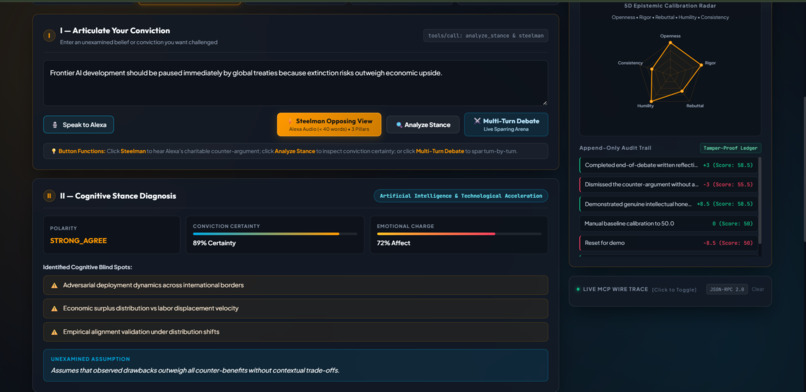The height and width of the screenshot is (392, 806).
Task: Click the microphone icon on Speak to Alexa
Action: pyautogui.click(x=55, y=125)
